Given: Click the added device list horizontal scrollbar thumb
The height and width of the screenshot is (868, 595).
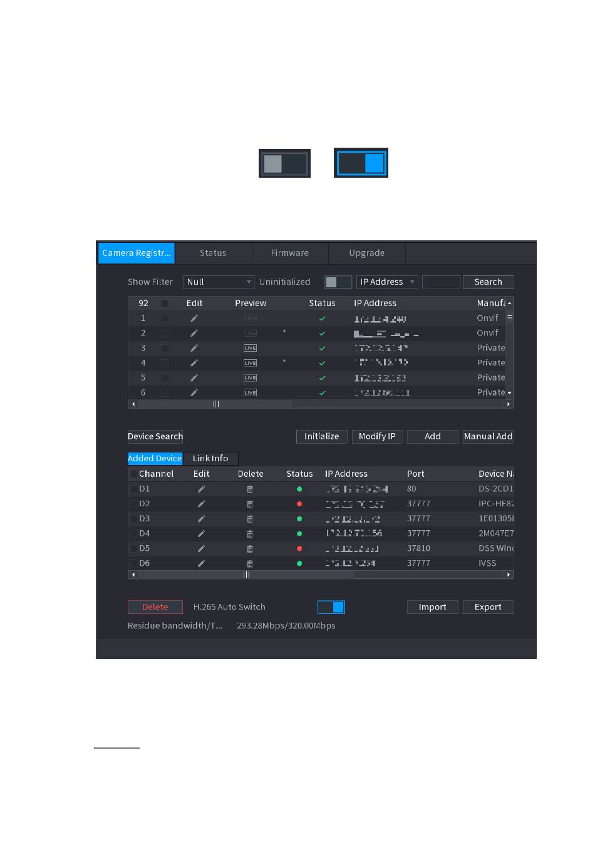Looking at the screenshot, I should pyautogui.click(x=246, y=574).
